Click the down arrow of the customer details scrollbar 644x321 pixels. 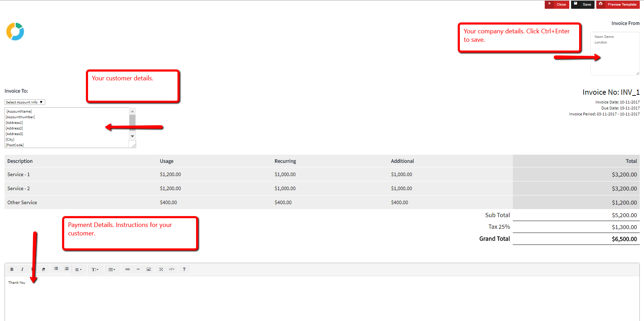(x=132, y=136)
